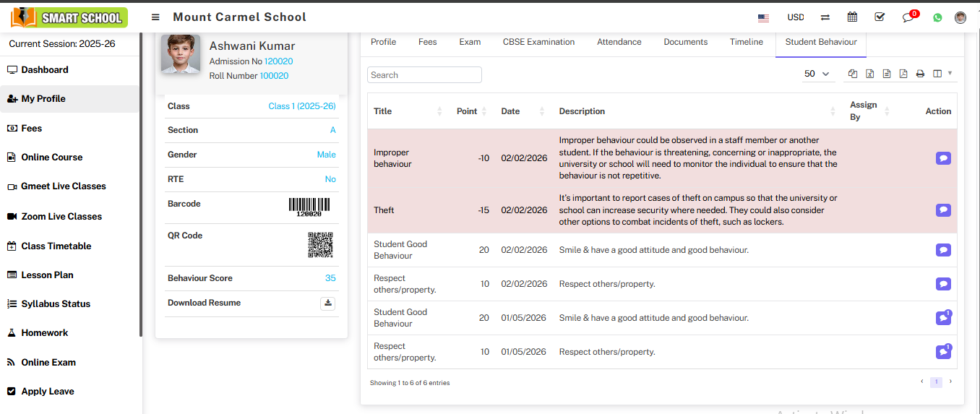Open comments for the Theft incident
The image size is (980, 414).
tap(942, 210)
